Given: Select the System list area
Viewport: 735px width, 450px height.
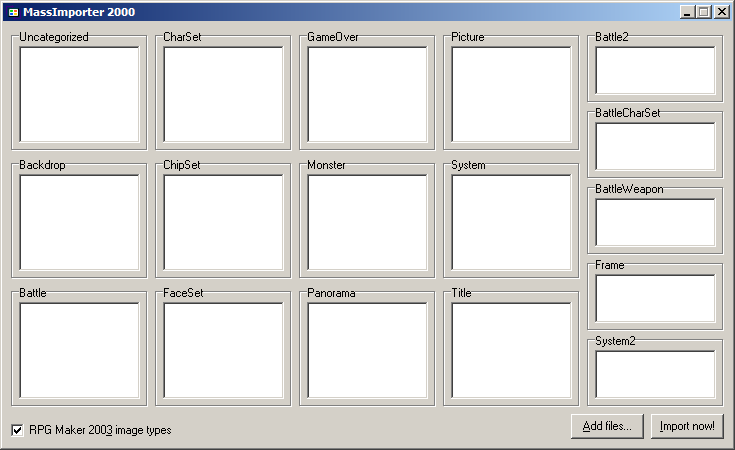Looking at the screenshot, I should point(511,222).
